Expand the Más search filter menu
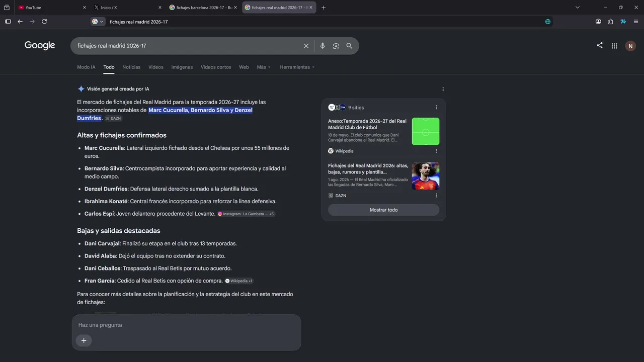644x362 pixels. pos(264,67)
